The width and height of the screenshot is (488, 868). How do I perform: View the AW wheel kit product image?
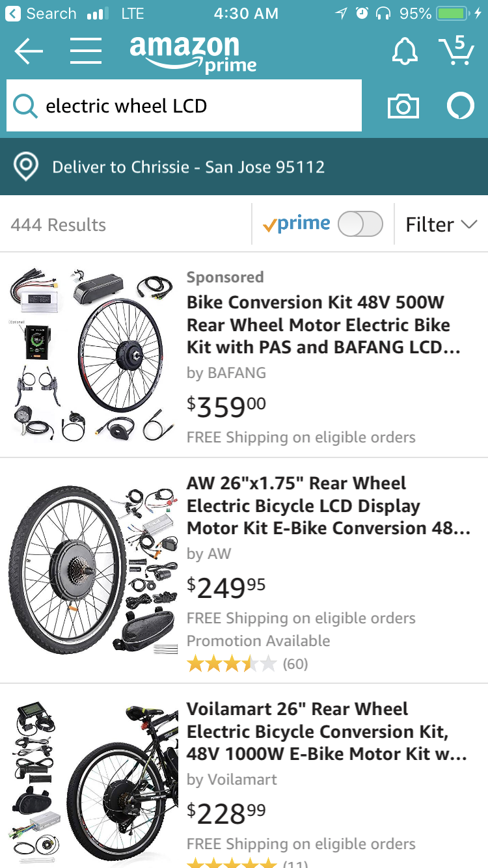coord(93,570)
